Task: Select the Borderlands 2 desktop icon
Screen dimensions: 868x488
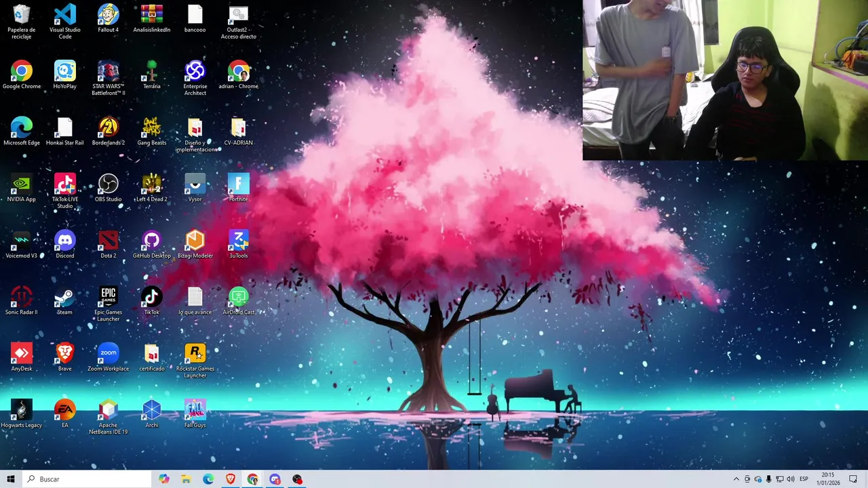Action: (108, 127)
